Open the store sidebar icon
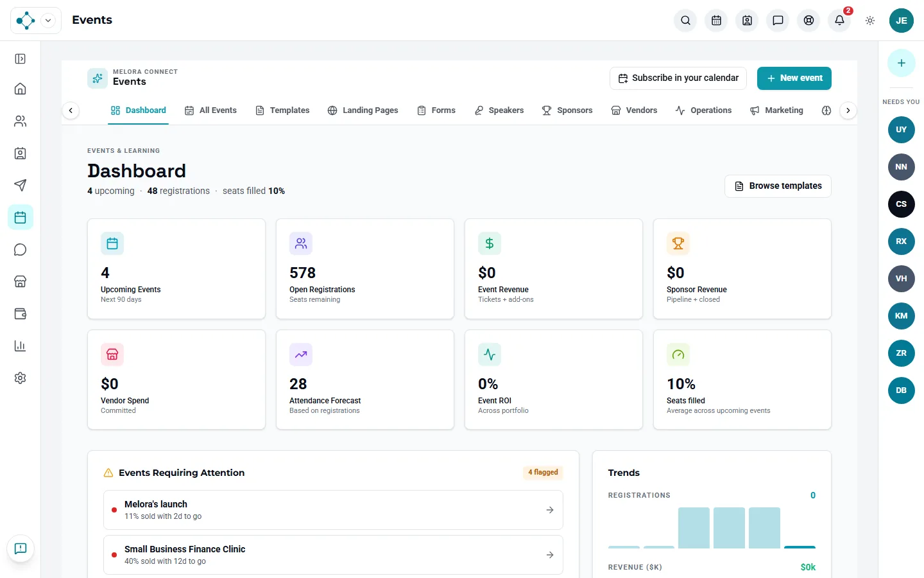The width and height of the screenshot is (924, 578). pos(21,281)
